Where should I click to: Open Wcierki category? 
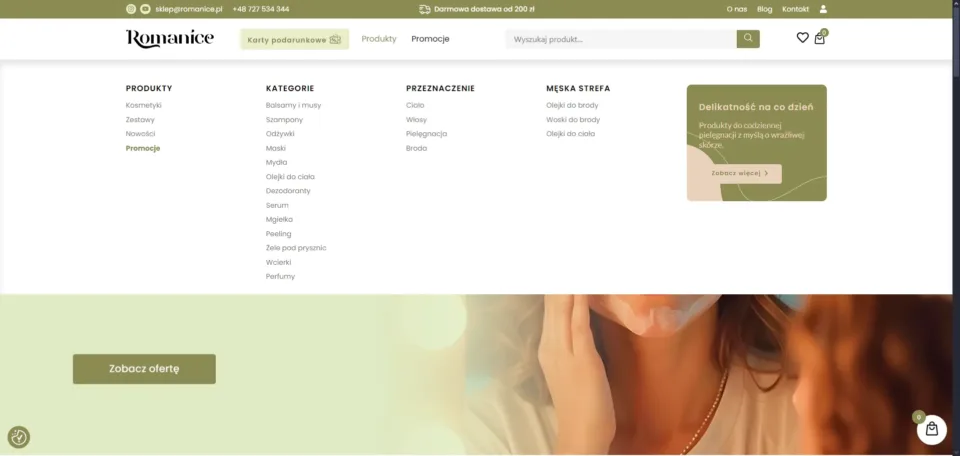(279, 262)
